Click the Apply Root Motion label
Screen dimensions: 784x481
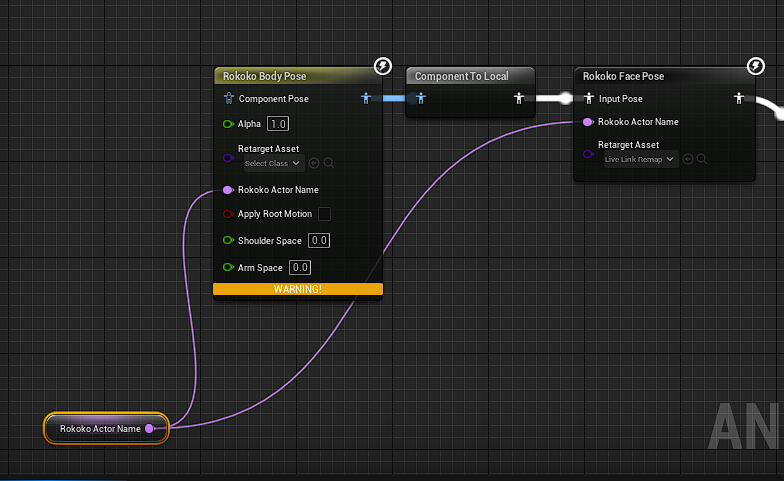point(275,214)
